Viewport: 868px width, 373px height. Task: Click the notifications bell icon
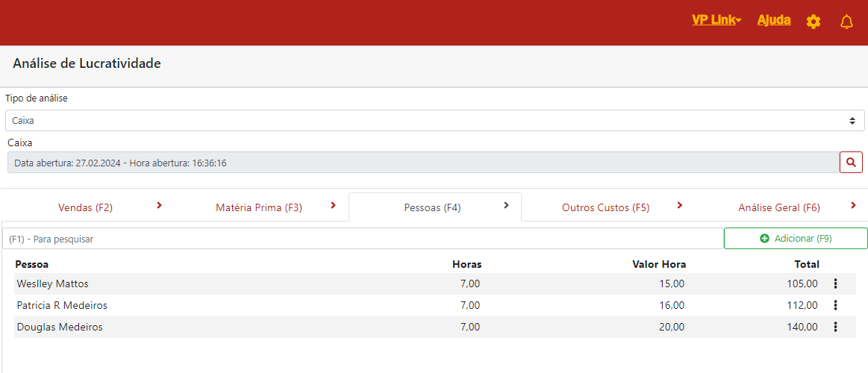click(x=846, y=22)
